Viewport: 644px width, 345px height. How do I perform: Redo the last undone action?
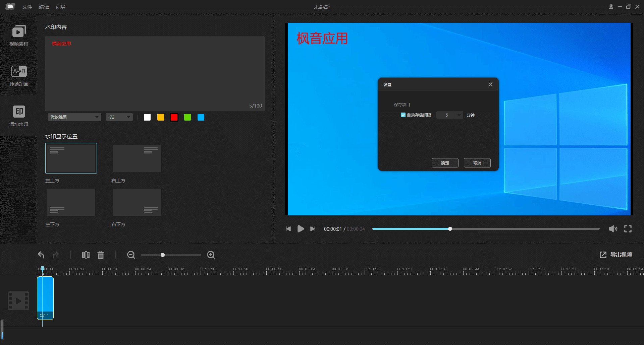(56, 255)
